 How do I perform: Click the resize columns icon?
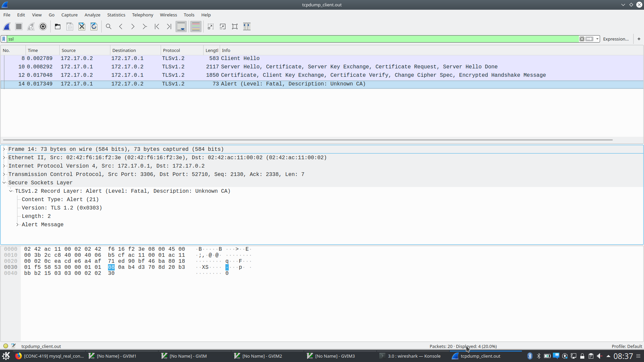(247, 27)
